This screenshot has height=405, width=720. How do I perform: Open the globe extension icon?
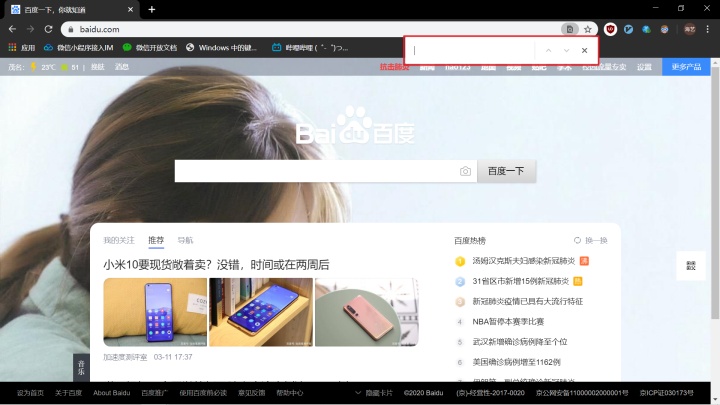(x=647, y=29)
